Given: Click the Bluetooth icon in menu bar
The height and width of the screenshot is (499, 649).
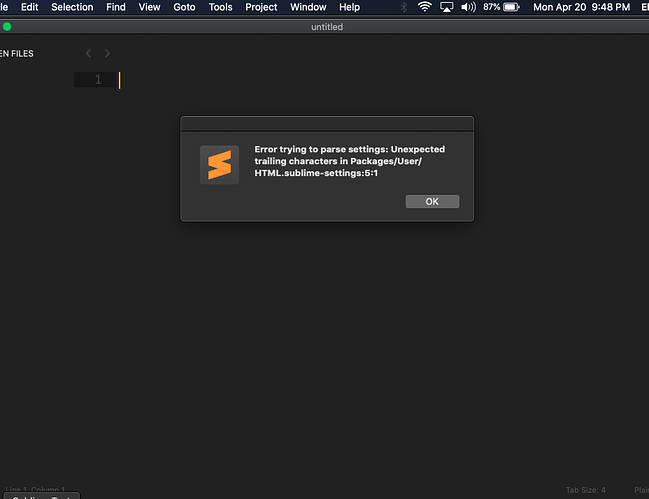Looking at the screenshot, I should (x=403, y=7).
